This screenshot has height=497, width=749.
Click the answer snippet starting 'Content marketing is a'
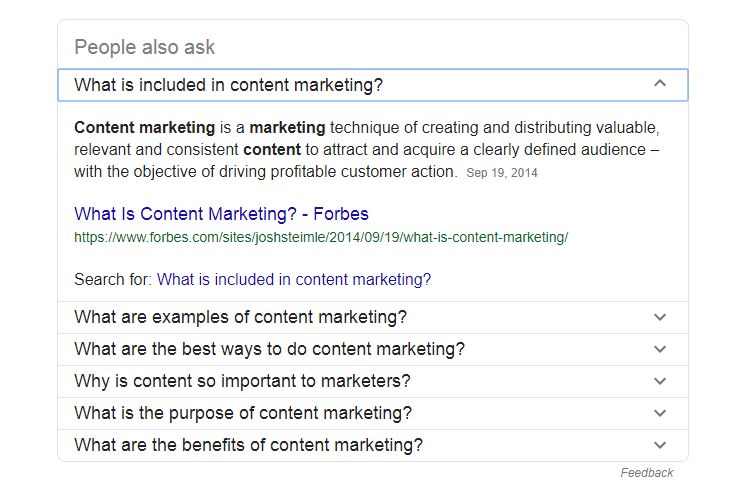tap(367, 150)
